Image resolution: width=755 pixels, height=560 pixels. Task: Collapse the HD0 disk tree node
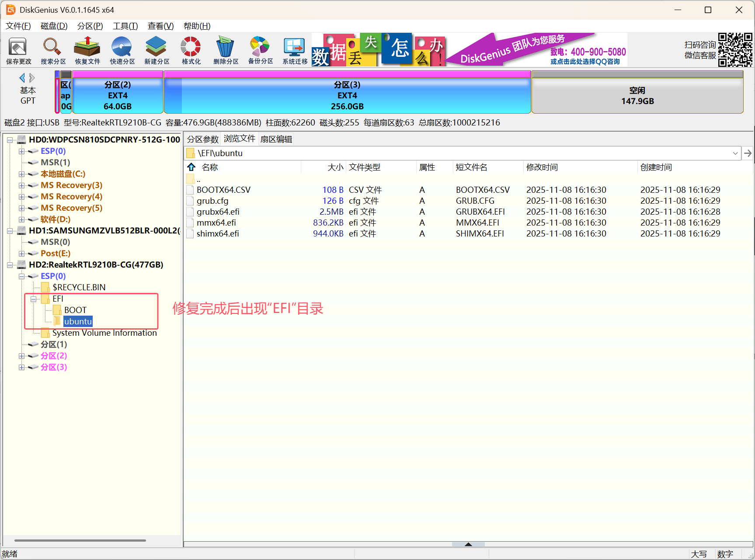pos(10,140)
